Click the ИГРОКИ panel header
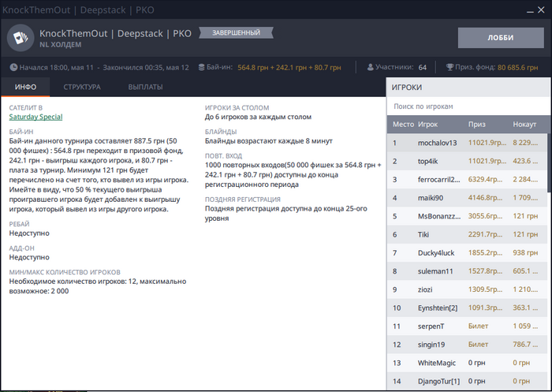552x392 pixels. coord(468,88)
